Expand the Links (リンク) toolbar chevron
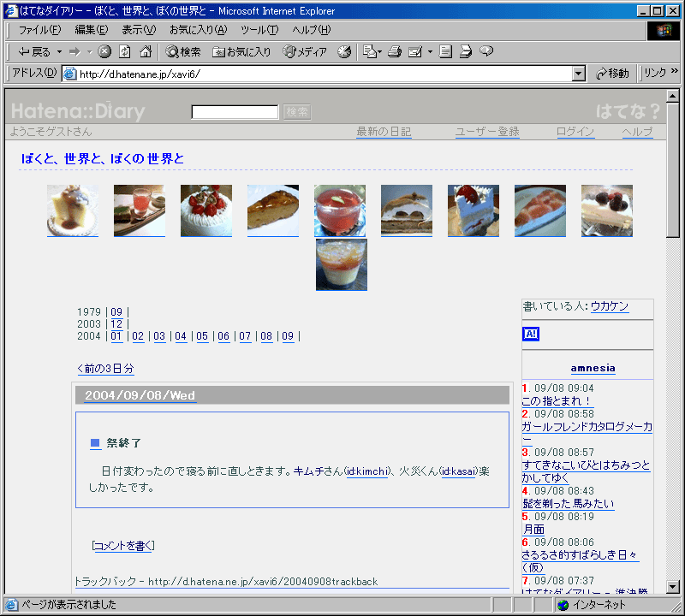Screen dimensions: 685x616 pos(675,71)
